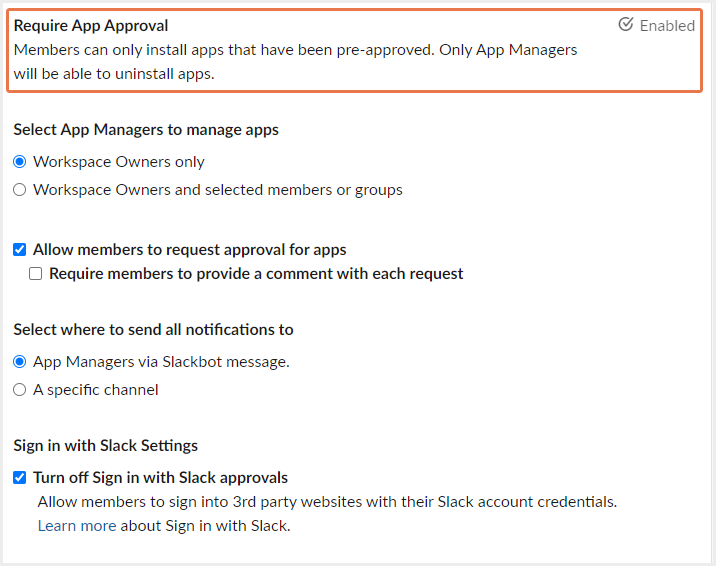Click 'Select where to send all notifications to' heading
The width and height of the screenshot is (716, 566).
(x=153, y=330)
